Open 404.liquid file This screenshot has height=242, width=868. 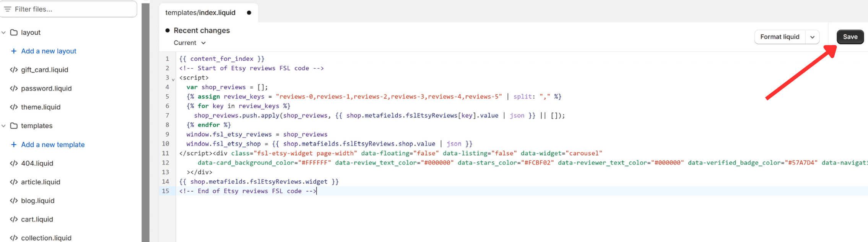coord(37,163)
